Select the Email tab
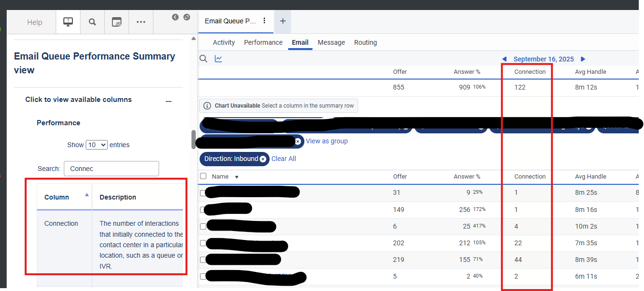 tap(300, 42)
